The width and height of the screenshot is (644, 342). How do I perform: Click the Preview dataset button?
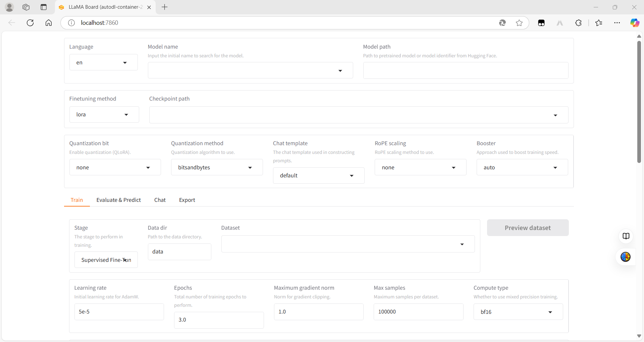[528, 228]
